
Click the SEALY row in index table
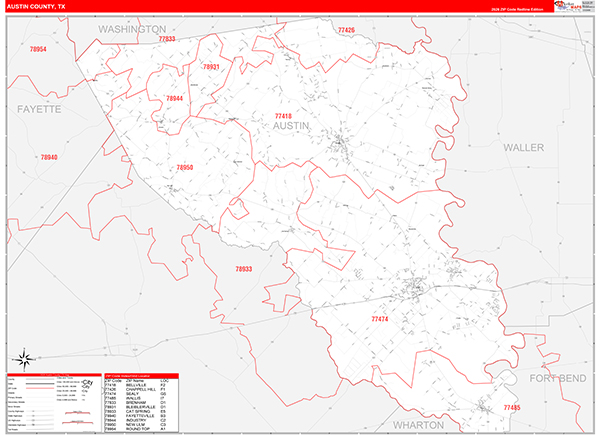(142, 394)
